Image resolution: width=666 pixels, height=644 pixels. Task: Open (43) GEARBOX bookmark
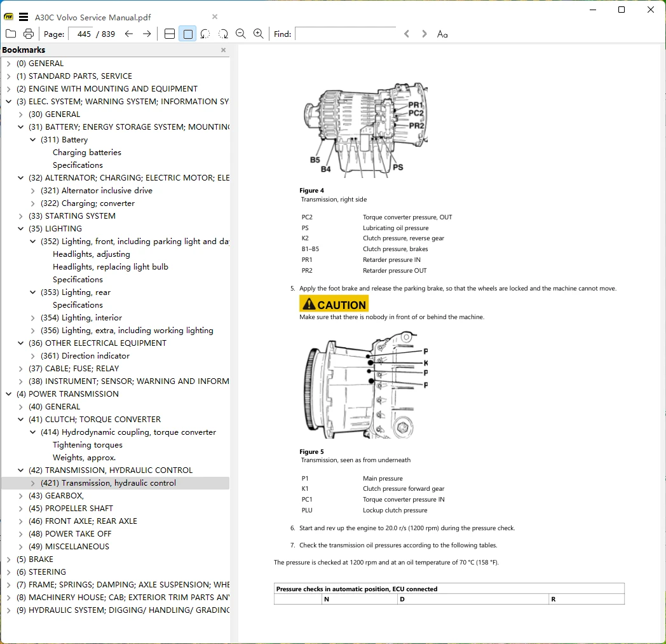click(56, 496)
